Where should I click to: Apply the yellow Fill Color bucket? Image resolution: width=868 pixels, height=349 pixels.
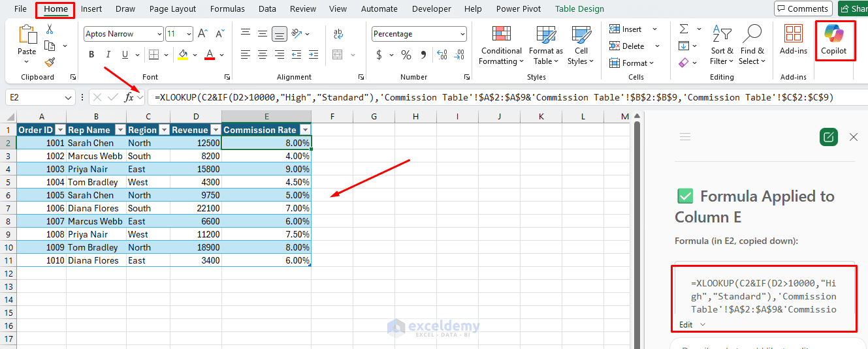[183, 55]
